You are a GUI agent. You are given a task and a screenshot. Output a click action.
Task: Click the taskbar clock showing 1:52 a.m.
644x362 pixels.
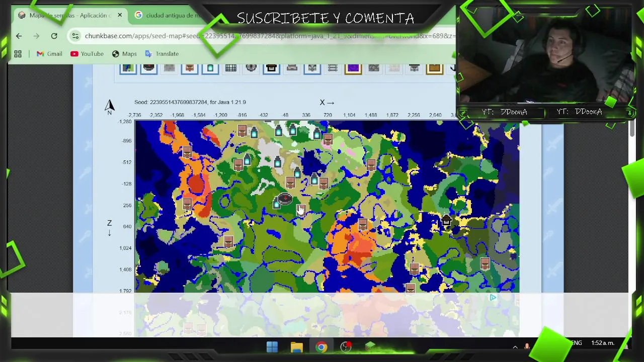point(603,343)
